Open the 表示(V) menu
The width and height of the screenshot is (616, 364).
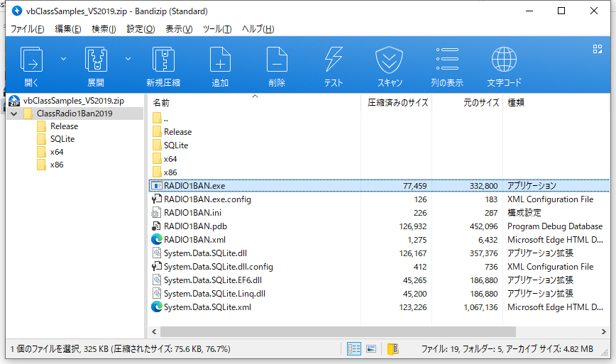(179, 28)
